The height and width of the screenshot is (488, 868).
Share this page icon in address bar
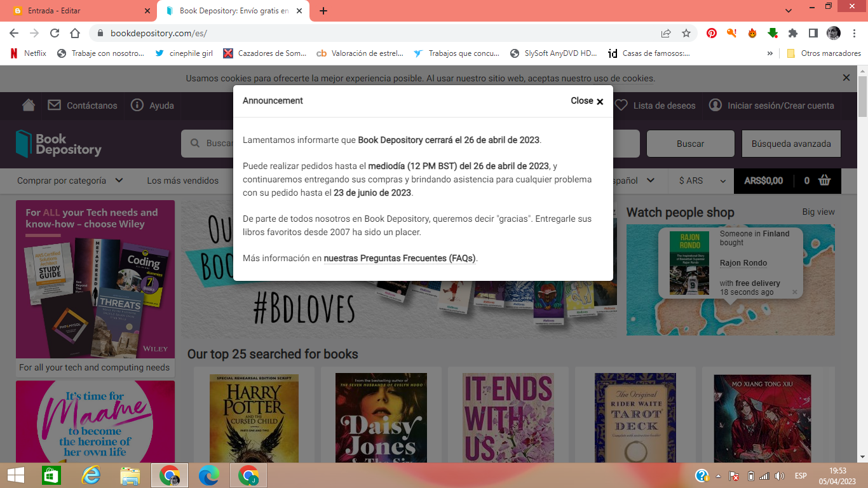click(x=666, y=33)
